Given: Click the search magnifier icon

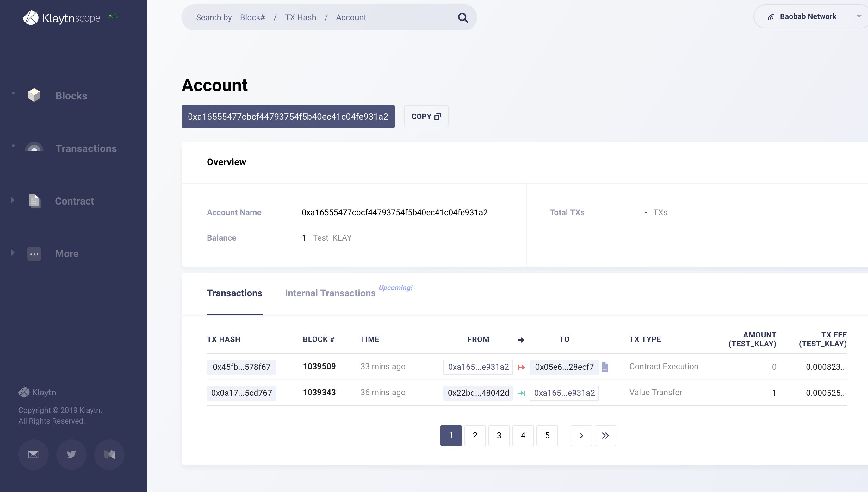Looking at the screenshot, I should [x=463, y=18].
